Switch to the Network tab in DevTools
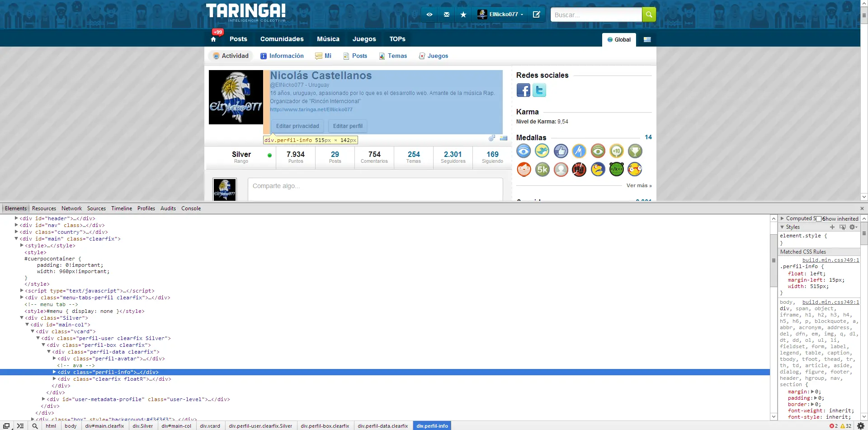The image size is (868, 430). point(71,208)
